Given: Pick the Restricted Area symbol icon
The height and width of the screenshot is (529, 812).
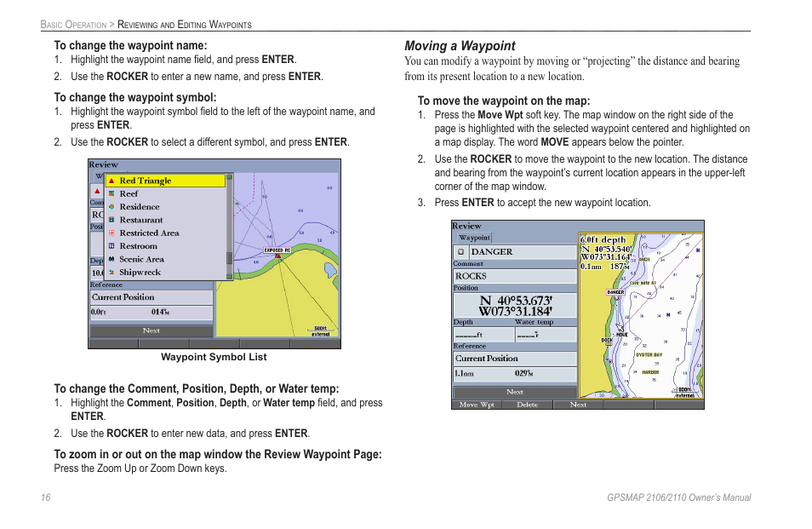Looking at the screenshot, I should click(112, 233).
